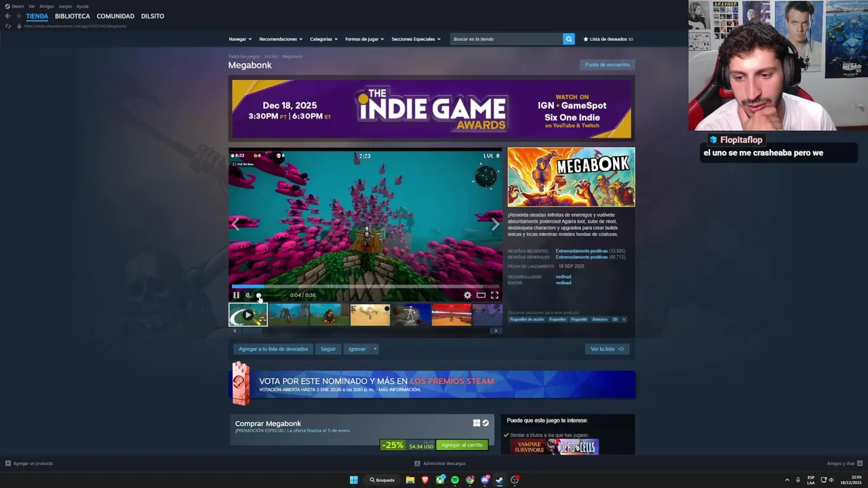
Task: Open File Explorer from the taskbar
Action: (x=410, y=480)
